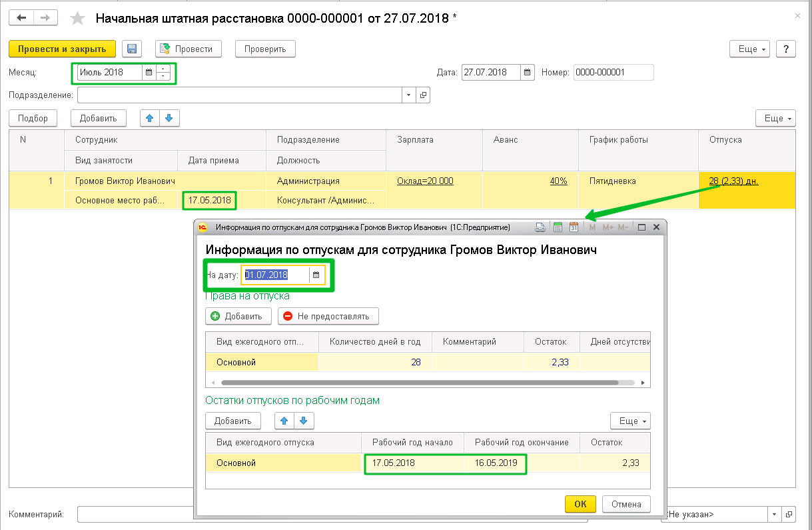Add document to favorites with star
The image size is (812, 530).
[x=78, y=19]
